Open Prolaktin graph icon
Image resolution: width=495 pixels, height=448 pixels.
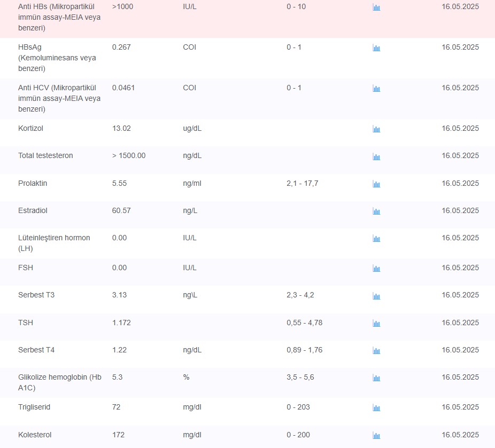(x=376, y=184)
